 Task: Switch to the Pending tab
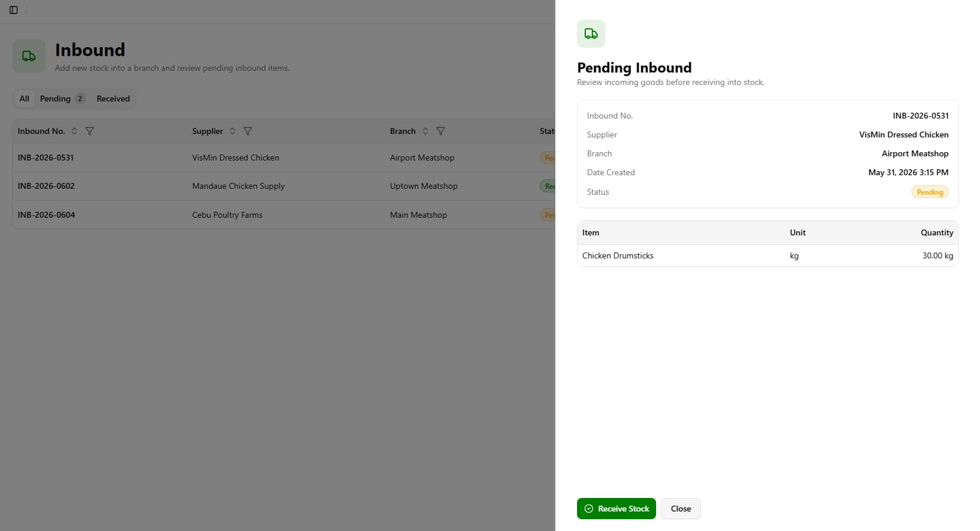pos(63,99)
